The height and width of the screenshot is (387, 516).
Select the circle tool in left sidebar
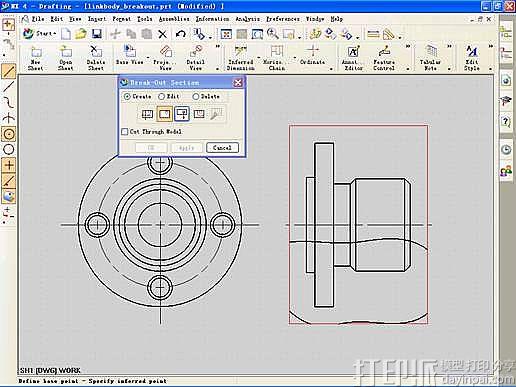[9, 150]
